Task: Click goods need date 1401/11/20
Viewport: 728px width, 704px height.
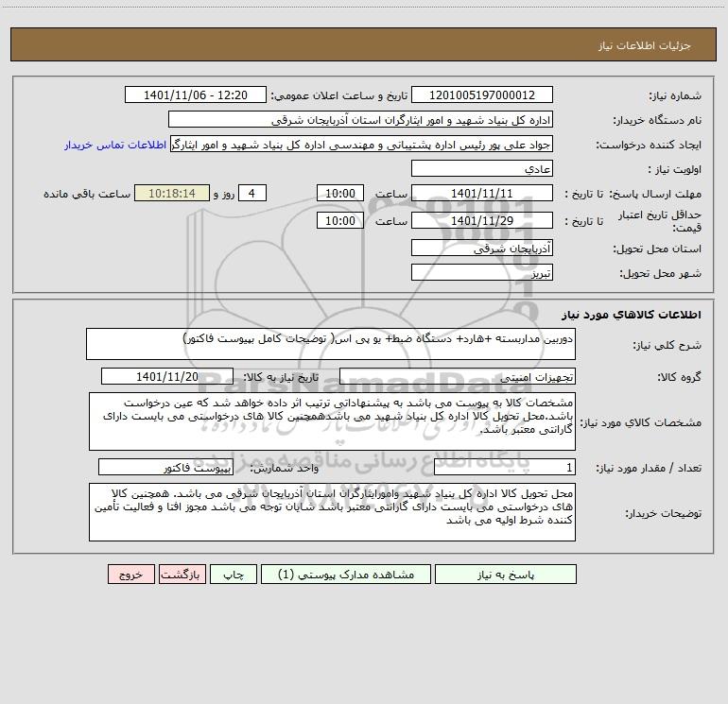Action: point(167,376)
